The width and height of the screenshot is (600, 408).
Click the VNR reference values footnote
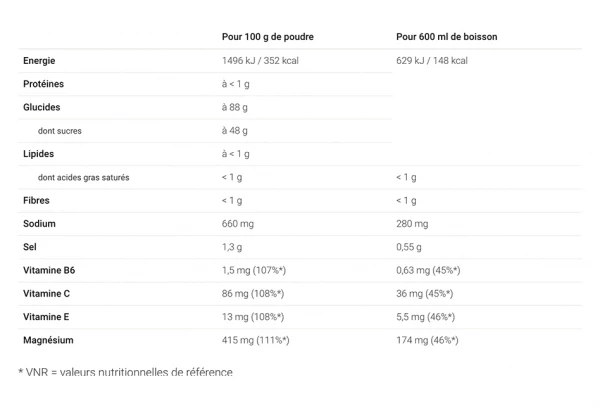pos(125,372)
